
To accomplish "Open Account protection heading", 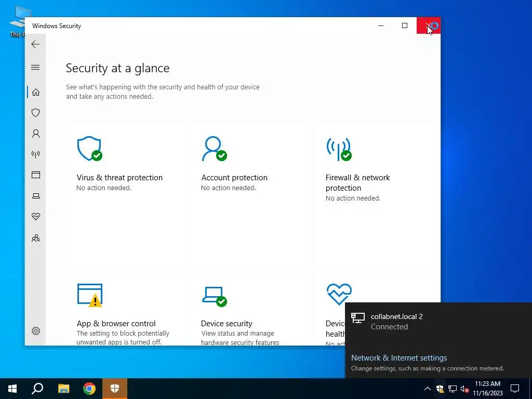I will click(x=234, y=178).
